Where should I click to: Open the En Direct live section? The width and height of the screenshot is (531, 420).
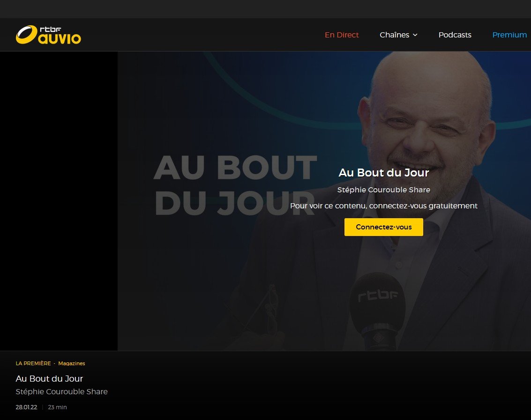[341, 35]
